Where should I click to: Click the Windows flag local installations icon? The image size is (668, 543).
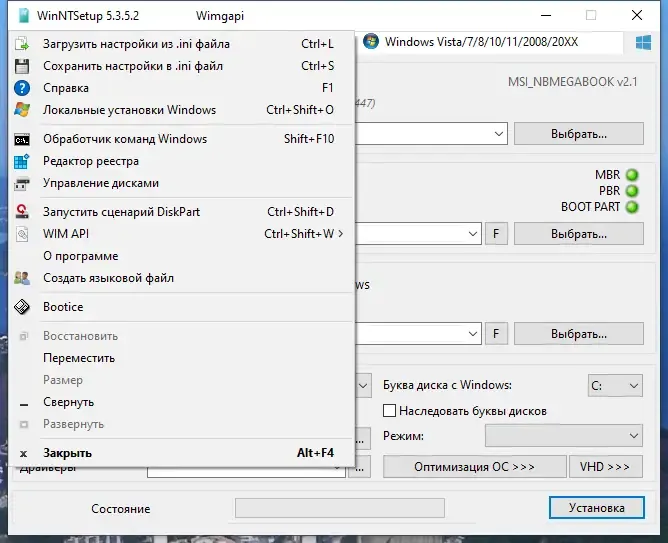pos(22,110)
